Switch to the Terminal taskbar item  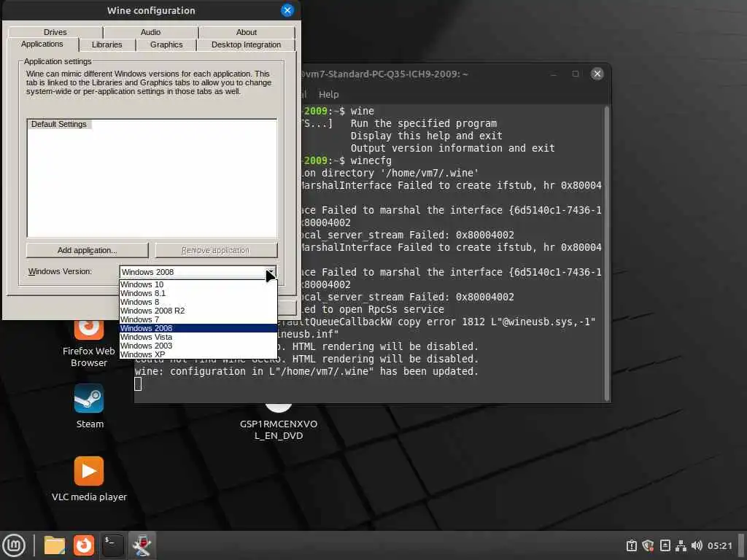pyautogui.click(x=113, y=545)
